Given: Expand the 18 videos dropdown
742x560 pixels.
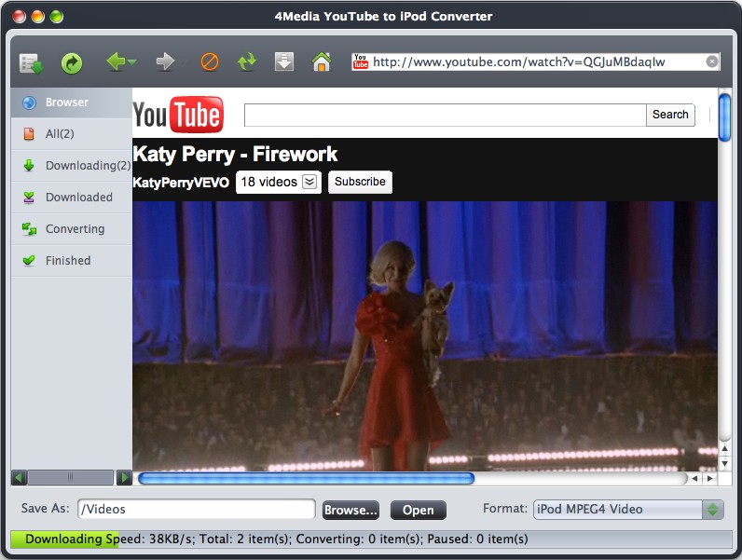Looking at the screenshot, I should click(310, 182).
